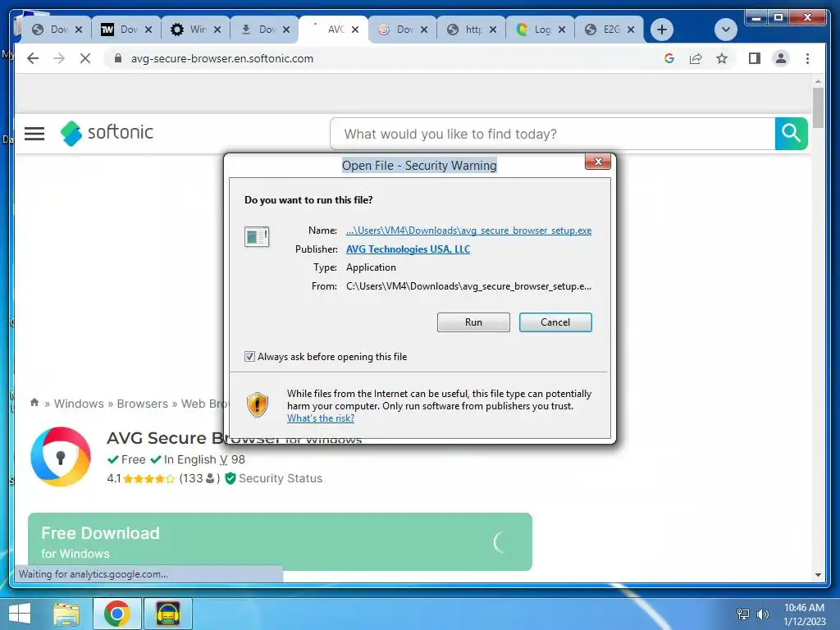Close the Log tab
840x630 pixels.
[x=561, y=30]
